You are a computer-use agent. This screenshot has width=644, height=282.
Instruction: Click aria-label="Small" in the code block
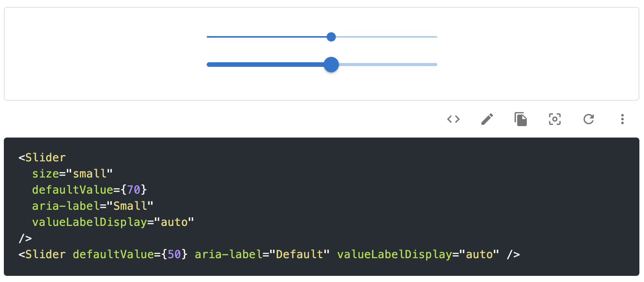coord(93,206)
